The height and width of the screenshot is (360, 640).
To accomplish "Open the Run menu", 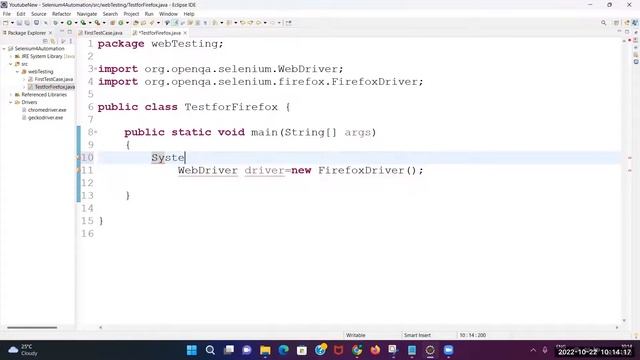I will point(149,14).
